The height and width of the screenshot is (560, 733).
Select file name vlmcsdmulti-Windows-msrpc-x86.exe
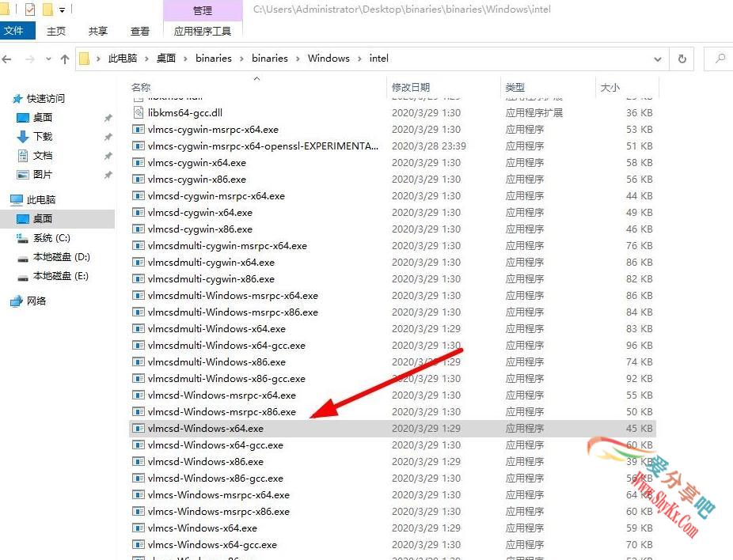(233, 312)
